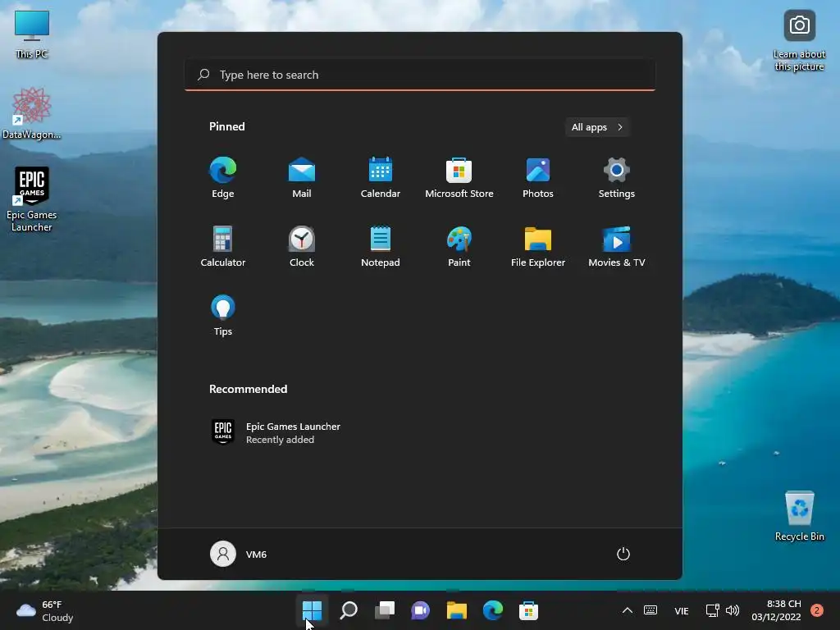Image resolution: width=840 pixels, height=630 pixels.
Task: Open Settings from pinned apps
Action: 617,178
